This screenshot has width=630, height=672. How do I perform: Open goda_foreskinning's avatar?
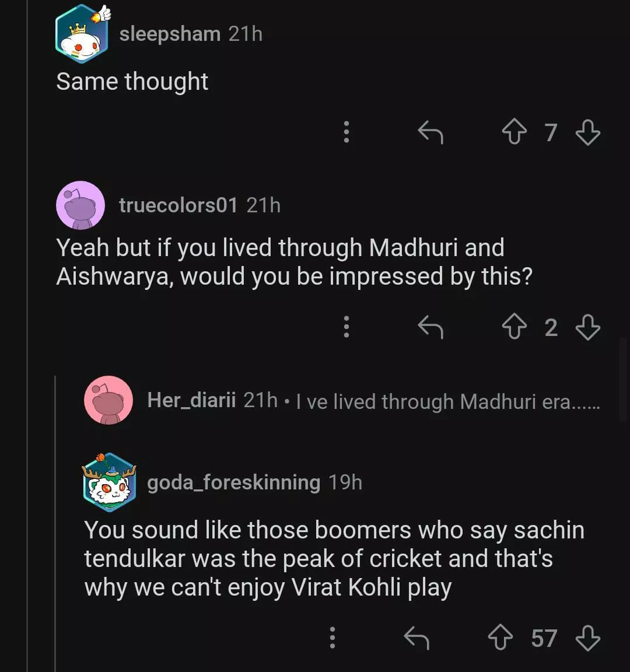pos(110,482)
